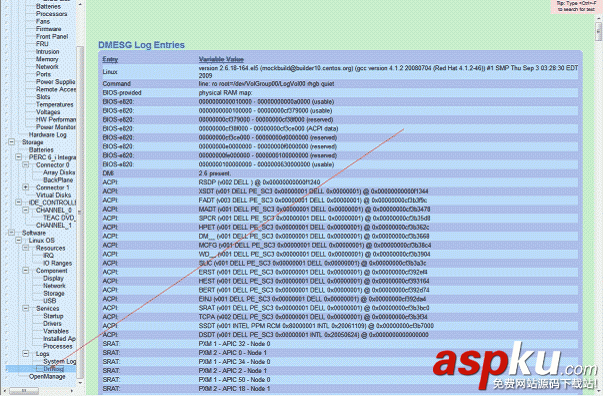The height and width of the screenshot is (396, 603).
Task: Open the Fans tree item
Action: tap(43, 22)
